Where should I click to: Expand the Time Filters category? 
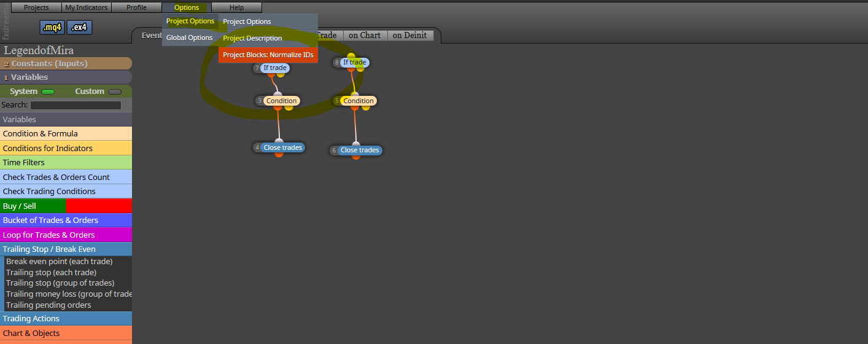pos(66,162)
